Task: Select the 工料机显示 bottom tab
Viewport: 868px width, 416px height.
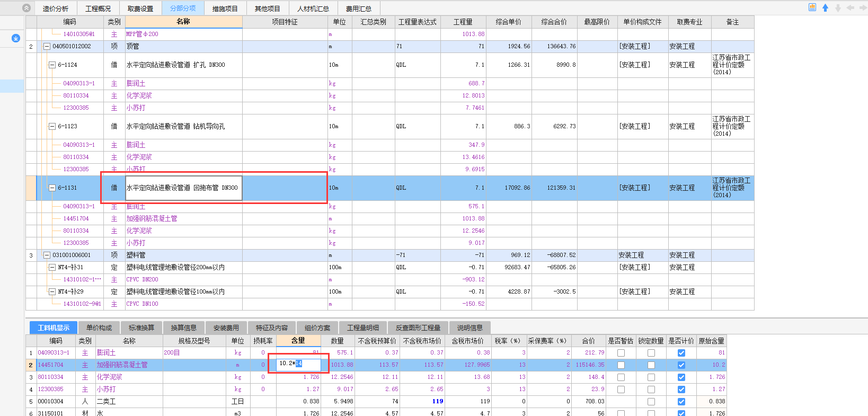Action: pyautogui.click(x=54, y=328)
